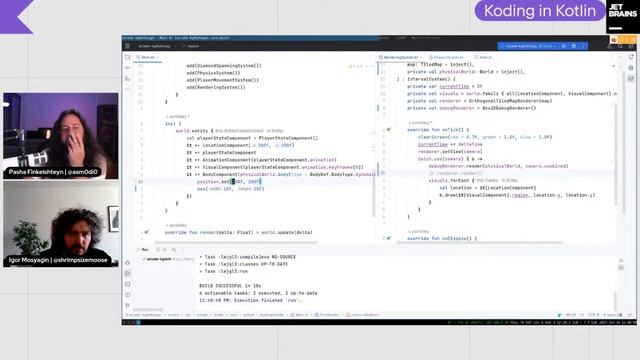Click Igor Mosyagin webcam thumbnail
This screenshot has height=360, width=640.
click(x=61, y=224)
